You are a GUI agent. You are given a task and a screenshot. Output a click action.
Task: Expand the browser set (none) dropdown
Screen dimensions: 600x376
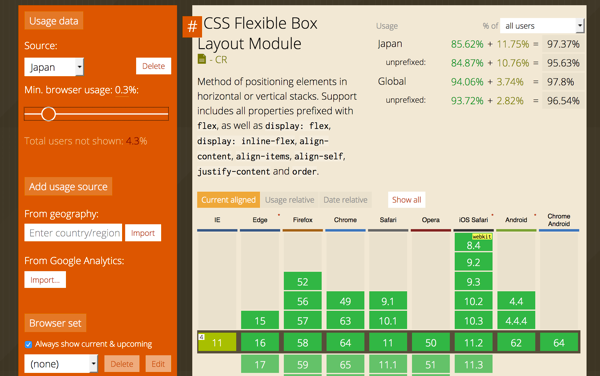61,363
